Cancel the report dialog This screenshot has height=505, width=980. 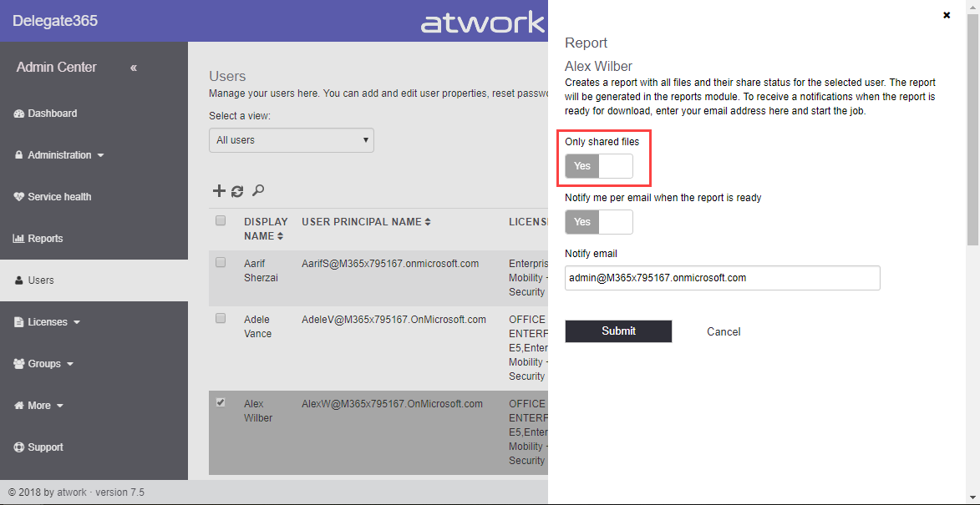click(724, 331)
